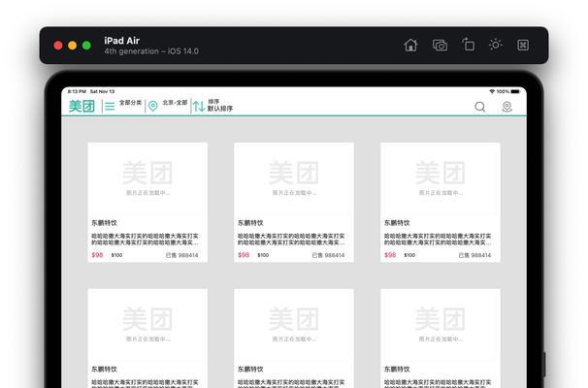The height and width of the screenshot is (388, 588).
Task: Open the top-middle deal card image
Action: click(x=294, y=178)
